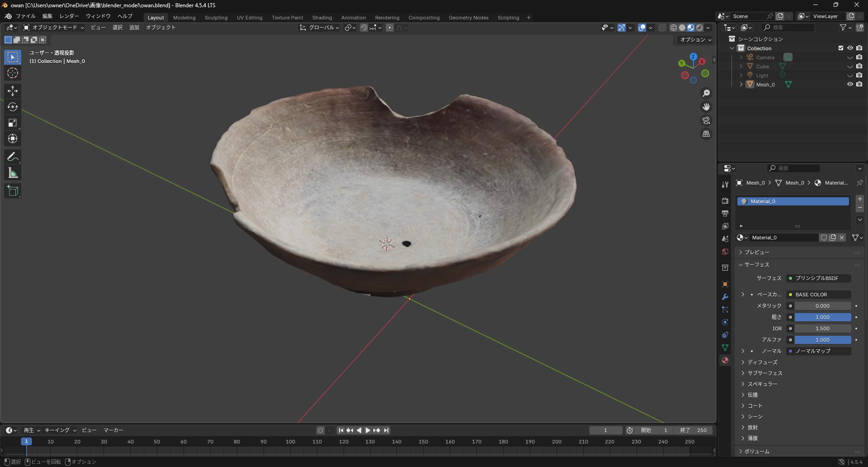Open the オブジェクトモード mode dropdown
The image size is (868, 467).
click(x=54, y=28)
